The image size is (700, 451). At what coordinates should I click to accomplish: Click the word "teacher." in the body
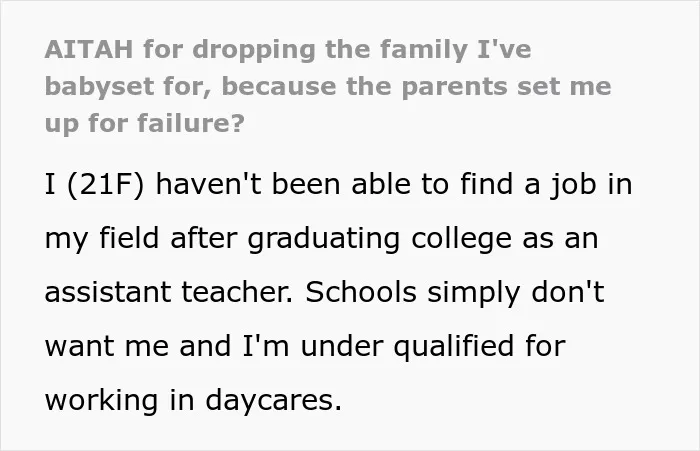click(x=237, y=292)
